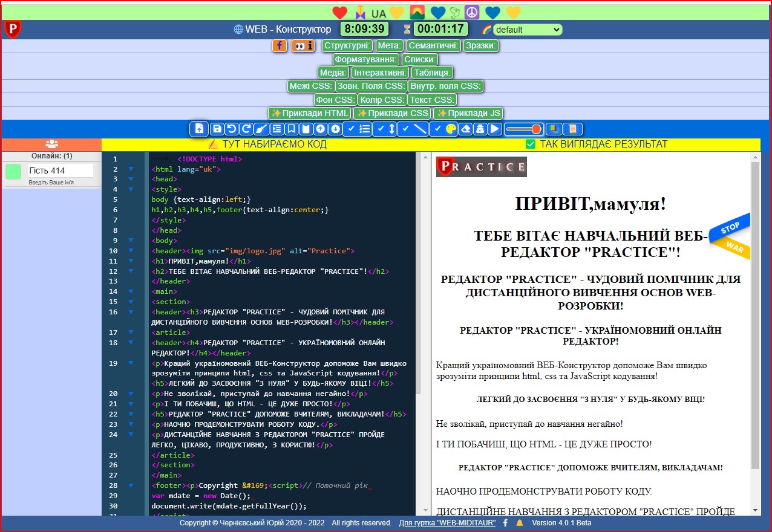The height and width of the screenshot is (532, 772).
Task: Click the online users group icon
Action: pyautogui.click(x=52, y=144)
